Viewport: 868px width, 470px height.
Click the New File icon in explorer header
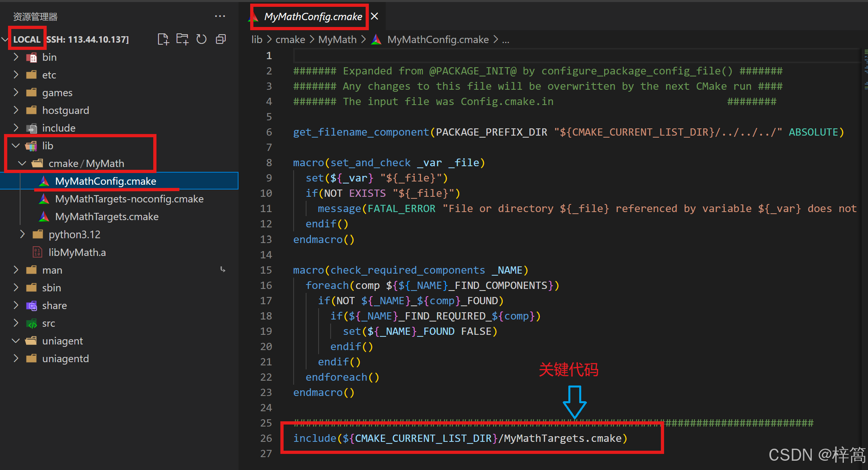coord(163,39)
